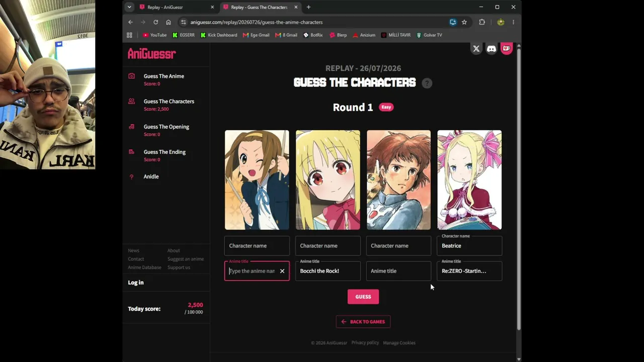Open the X (Twitter) social icon
644x362 pixels.
click(x=476, y=49)
